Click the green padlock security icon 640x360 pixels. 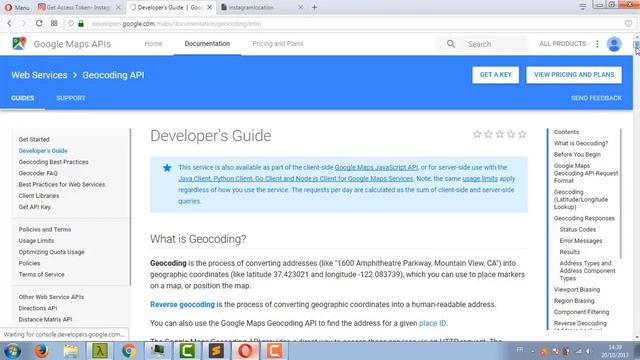[81, 24]
